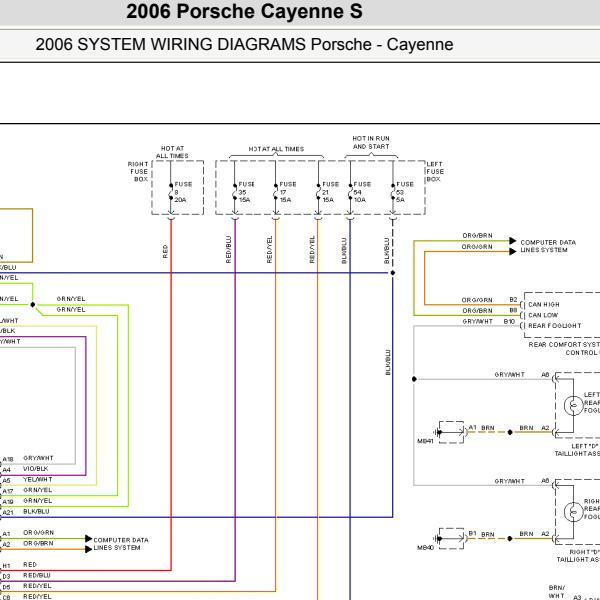Screen dimensions: 600x600
Task: Select the "FUSE 8 20A" label
Action: pos(183,192)
